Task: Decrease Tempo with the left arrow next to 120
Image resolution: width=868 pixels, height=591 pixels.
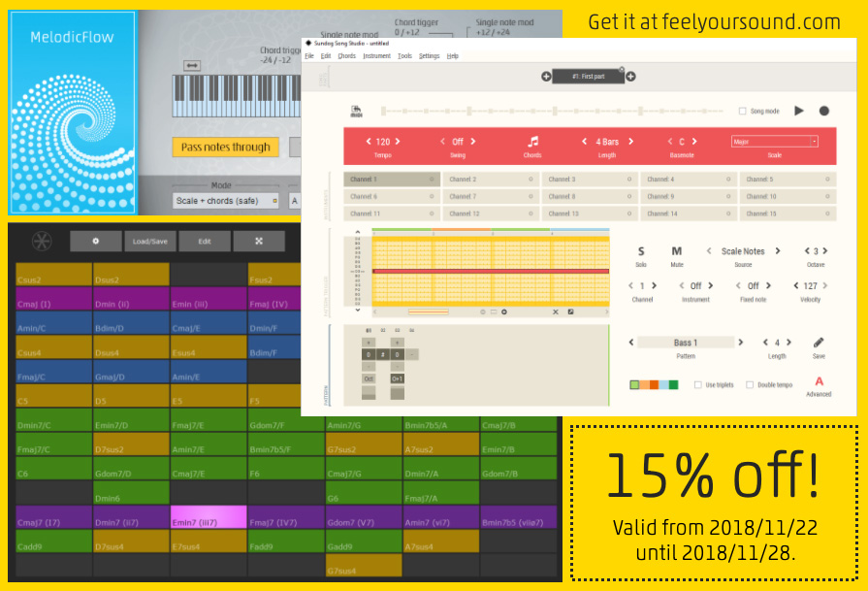Action: 369,142
